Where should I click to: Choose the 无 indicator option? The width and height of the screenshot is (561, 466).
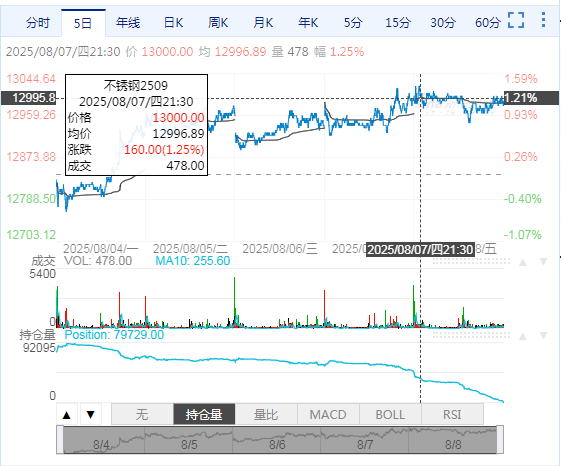click(x=142, y=414)
